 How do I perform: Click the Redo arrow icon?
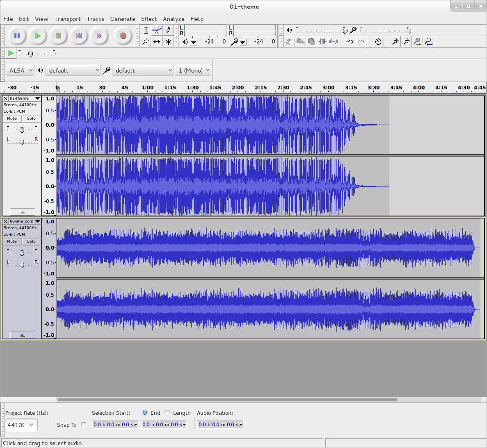[361, 41]
